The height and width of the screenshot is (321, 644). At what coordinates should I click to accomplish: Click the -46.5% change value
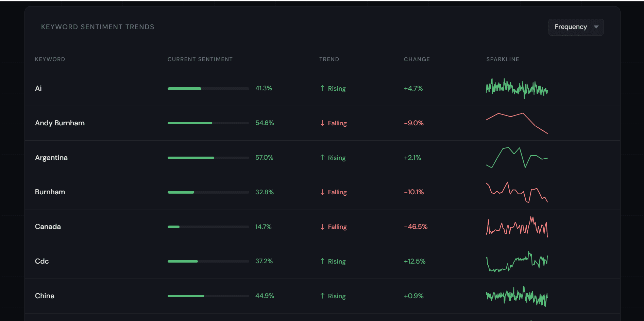coord(416,227)
